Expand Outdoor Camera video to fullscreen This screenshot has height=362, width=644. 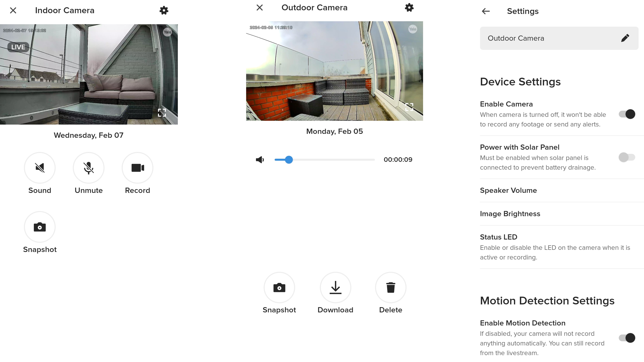[x=409, y=107]
